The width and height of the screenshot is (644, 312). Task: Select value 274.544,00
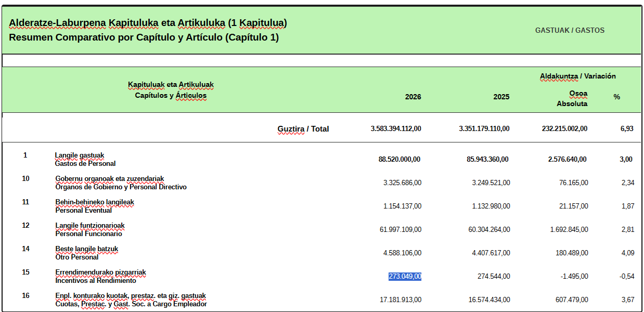pyautogui.click(x=494, y=277)
